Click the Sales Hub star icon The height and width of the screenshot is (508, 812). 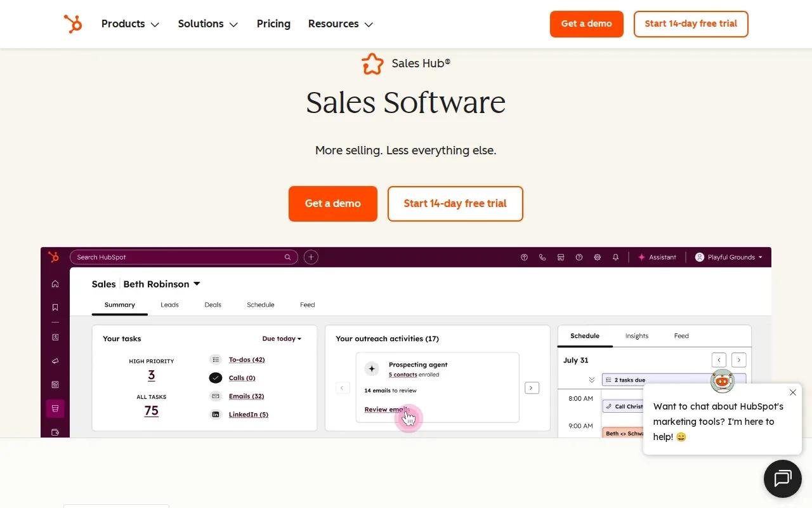372,63
